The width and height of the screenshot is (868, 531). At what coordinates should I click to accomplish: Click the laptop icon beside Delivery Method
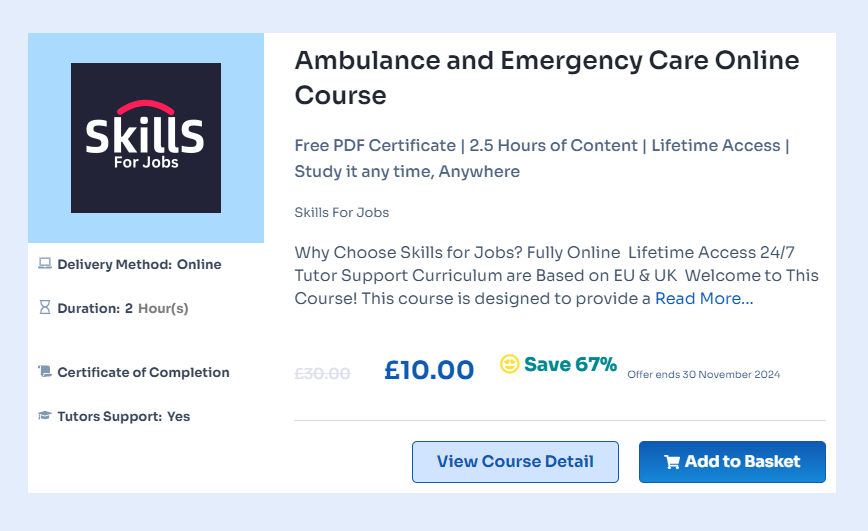click(x=44, y=265)
